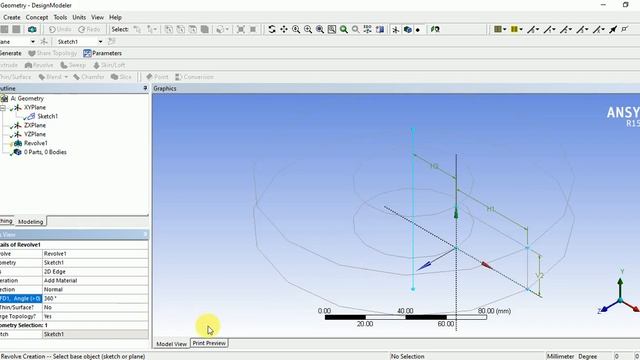Select ZXPlane in the tree
This screenshot has height=360, width=640.
coord(35,125)
